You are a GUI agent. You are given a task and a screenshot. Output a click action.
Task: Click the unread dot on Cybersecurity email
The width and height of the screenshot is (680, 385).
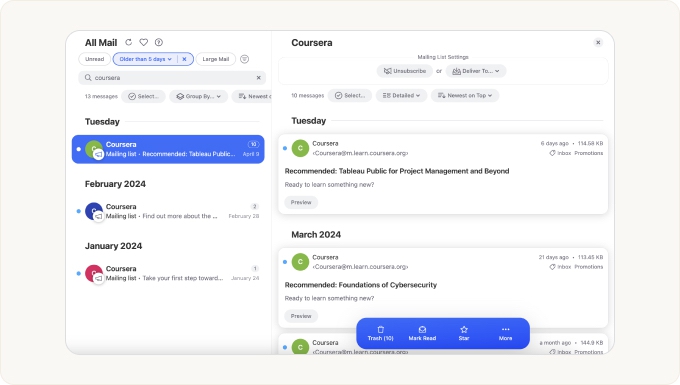point(285,262)
